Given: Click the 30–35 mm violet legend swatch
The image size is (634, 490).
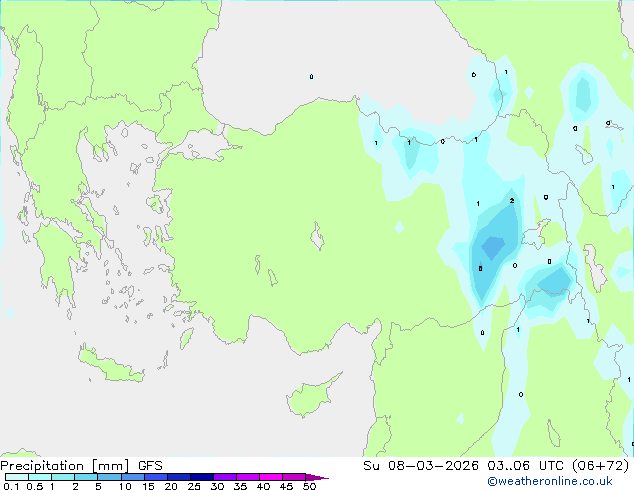Looking at the screenshot, I should pos(224,477).
